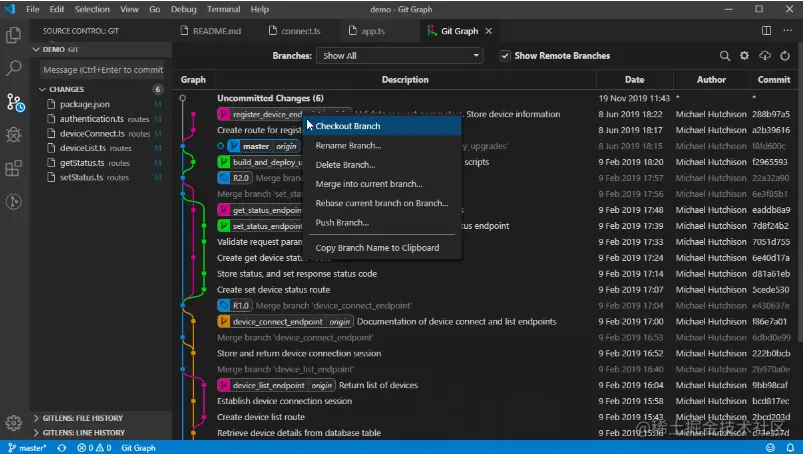Switch to the connect.ts tab
This screenshot has height=454, width=803.
point(294,31)
